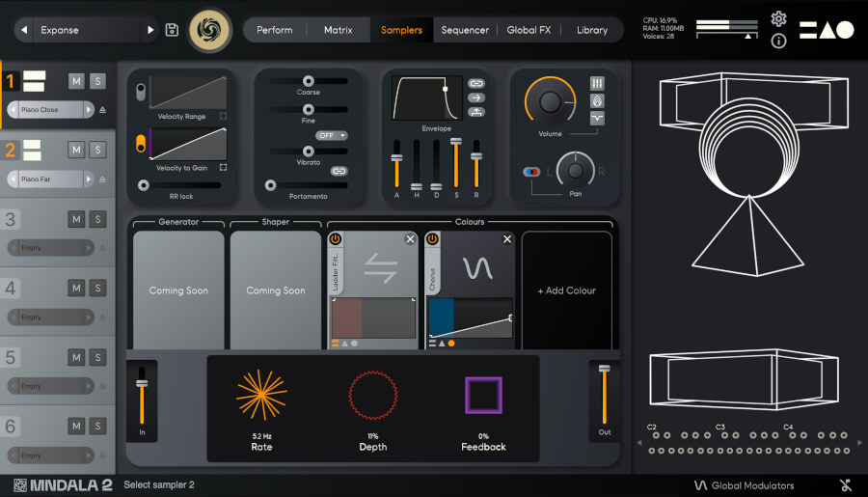The image size is (868, 497).
Task: Mute sampler 2
Action: (x=76, y=150)
